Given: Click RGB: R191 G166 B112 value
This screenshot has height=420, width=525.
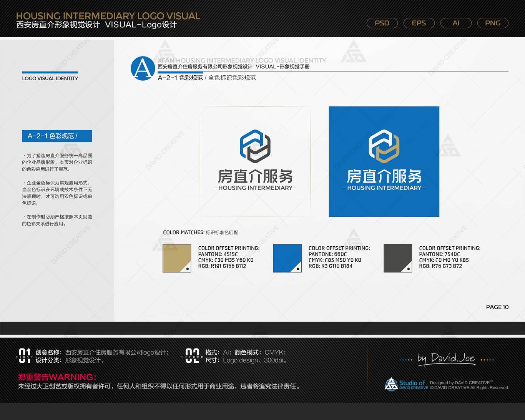Looking at the screenshot, I should pos(222,266).
